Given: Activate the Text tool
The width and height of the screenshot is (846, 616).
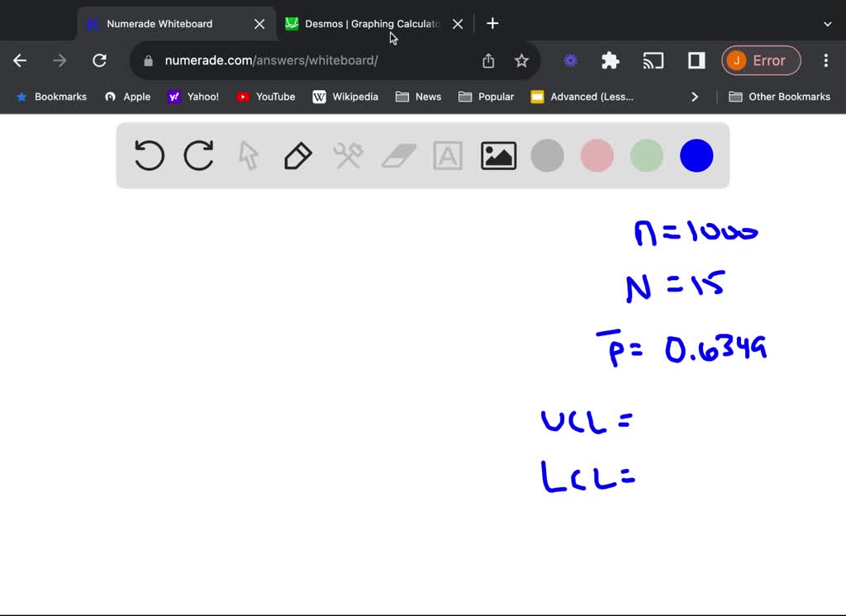Looking at the screenshot, I should 448,155.
